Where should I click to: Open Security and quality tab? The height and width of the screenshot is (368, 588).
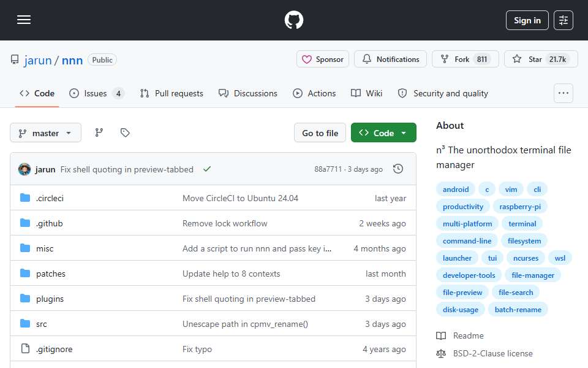tap(443, 93)
